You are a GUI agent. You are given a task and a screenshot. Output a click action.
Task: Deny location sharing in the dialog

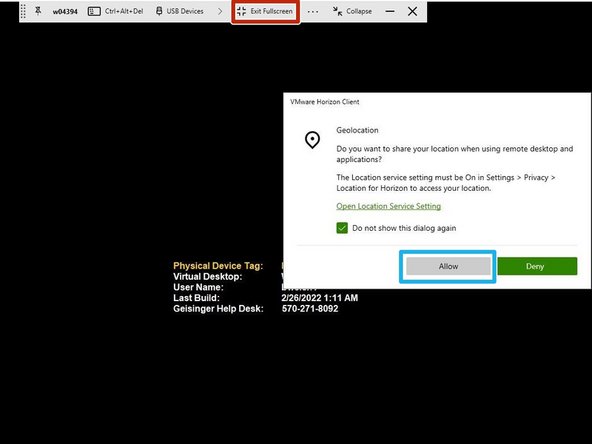[537, 266]
